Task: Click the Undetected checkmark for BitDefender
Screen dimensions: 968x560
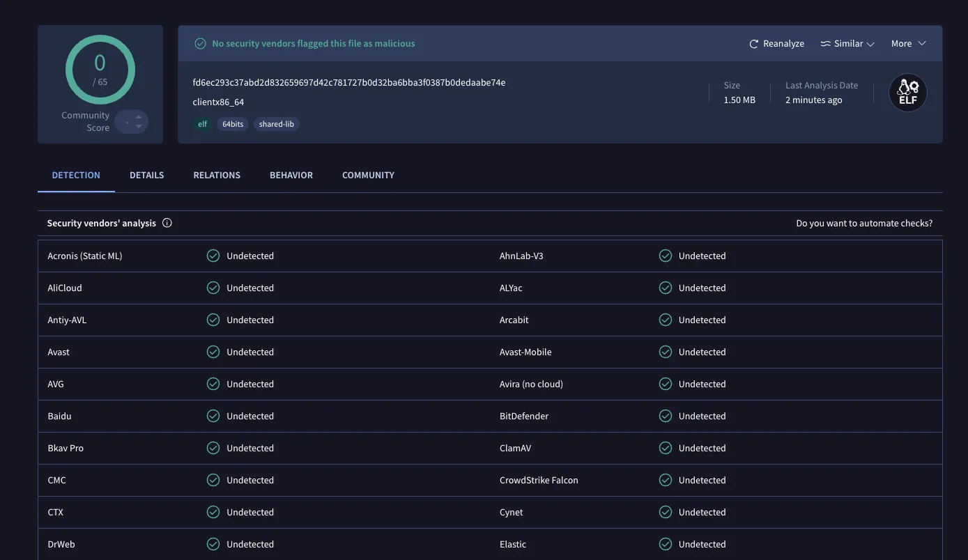Action: tap(666, 416)
